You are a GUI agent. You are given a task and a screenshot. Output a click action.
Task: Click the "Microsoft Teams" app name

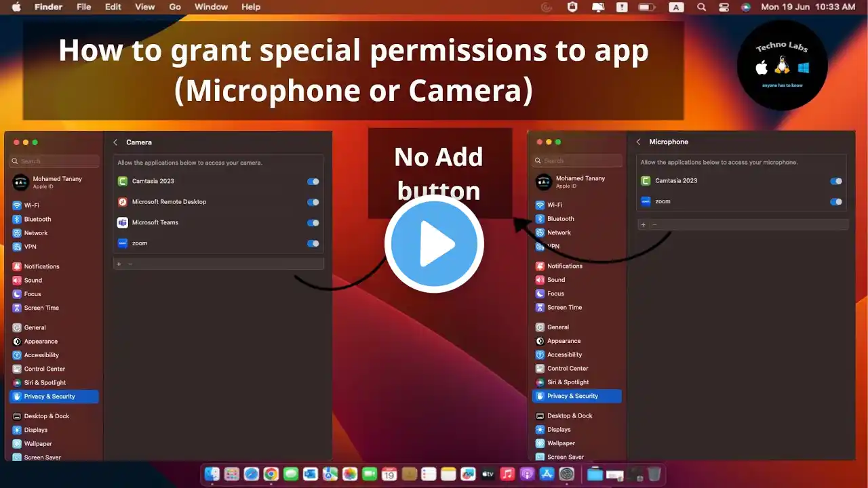[x=155, y=222]
